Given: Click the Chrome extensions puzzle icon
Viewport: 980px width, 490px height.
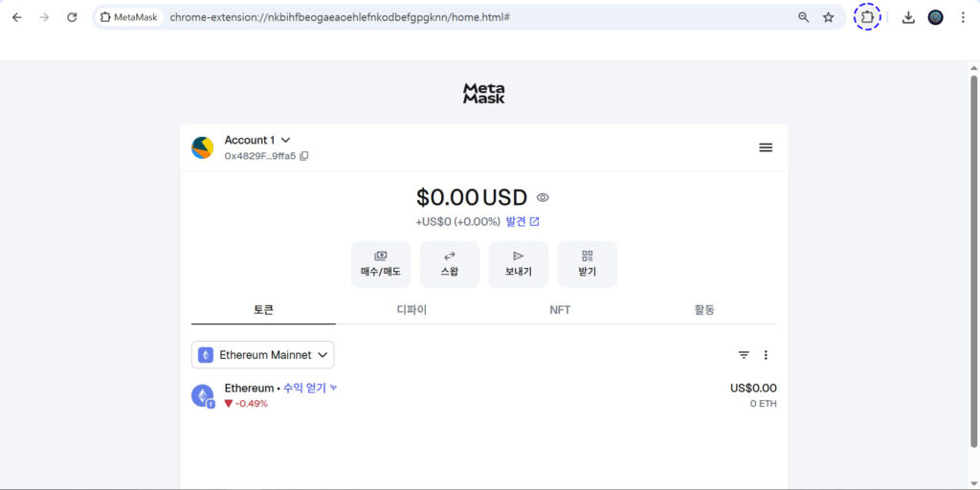Looking at the screenshot, I should [867, 17].
